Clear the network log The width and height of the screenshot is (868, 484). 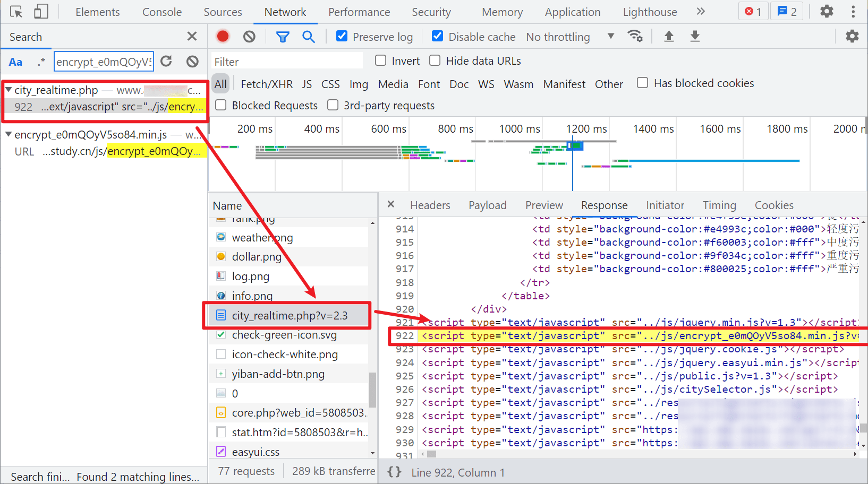click(x=249, y=37)
